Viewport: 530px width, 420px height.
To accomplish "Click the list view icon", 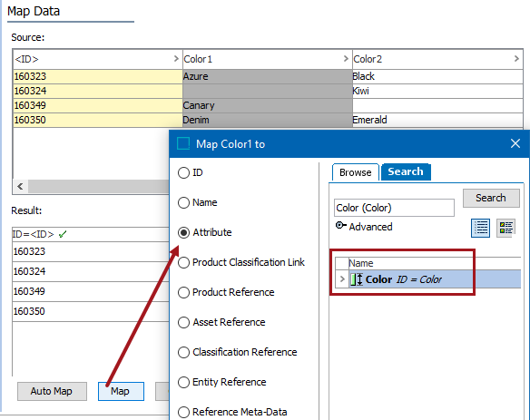I will point(480,228).
